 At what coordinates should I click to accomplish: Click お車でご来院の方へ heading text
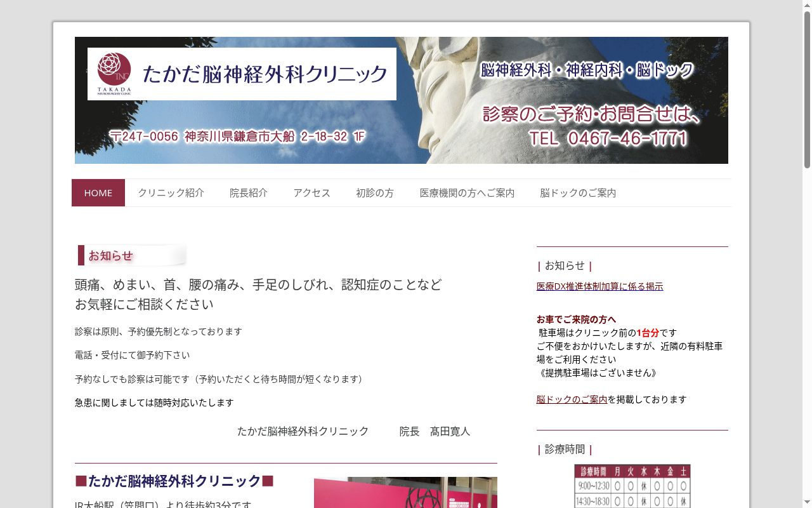[x=577, y=319]
